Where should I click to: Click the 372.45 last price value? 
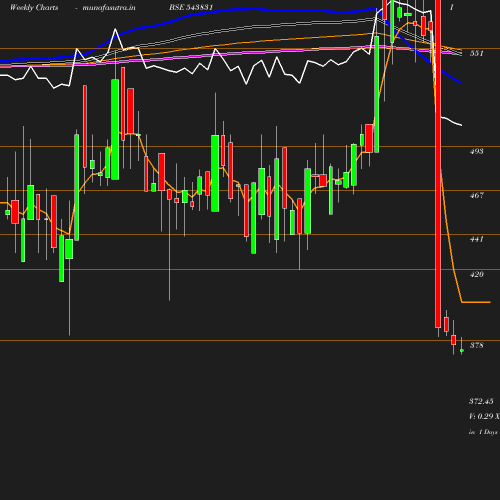coord(481,401)
